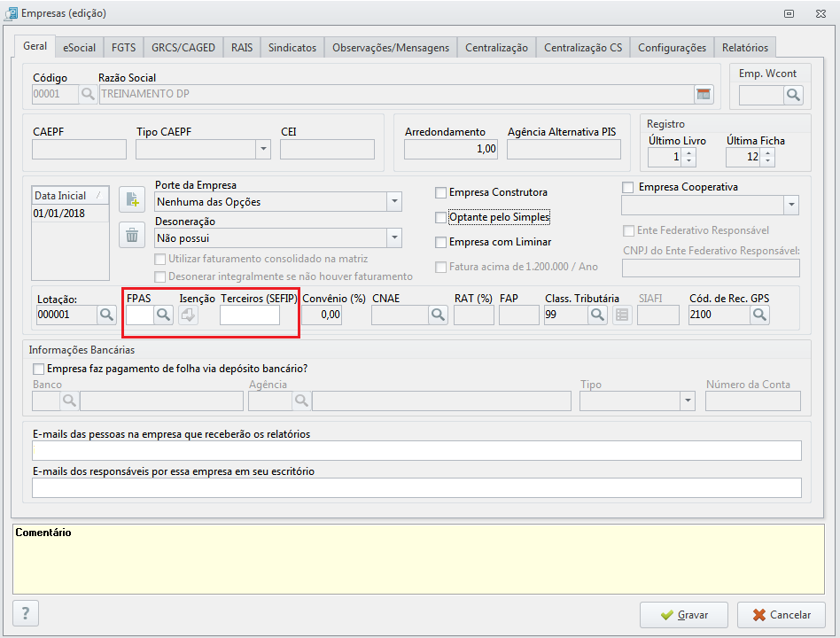Click the Agência search magnifier
The height and width of the screenshot is (638, 840).
pyautogui.click(x=301, y=401)
